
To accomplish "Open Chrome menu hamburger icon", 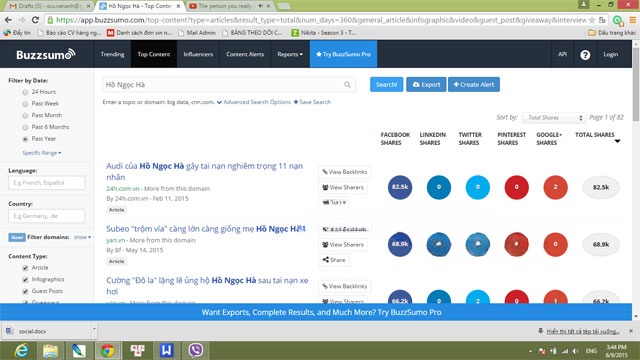I will [632, 20].
